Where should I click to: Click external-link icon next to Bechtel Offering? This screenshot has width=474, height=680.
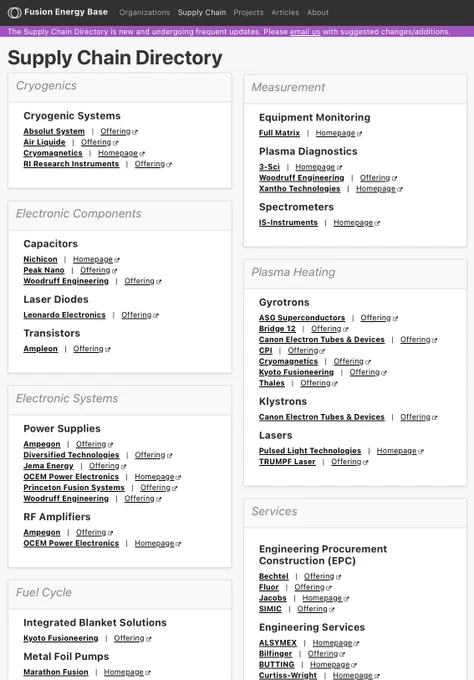click(338, 577)
